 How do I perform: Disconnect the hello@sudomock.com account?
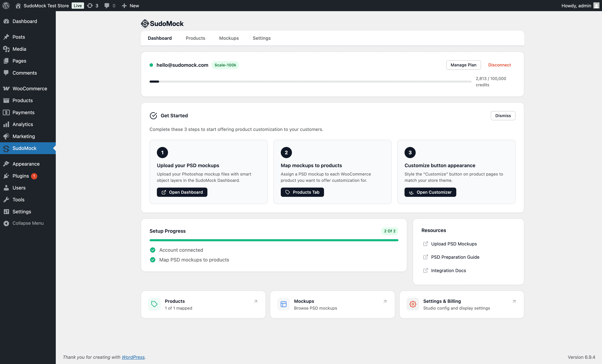point(499,65)
